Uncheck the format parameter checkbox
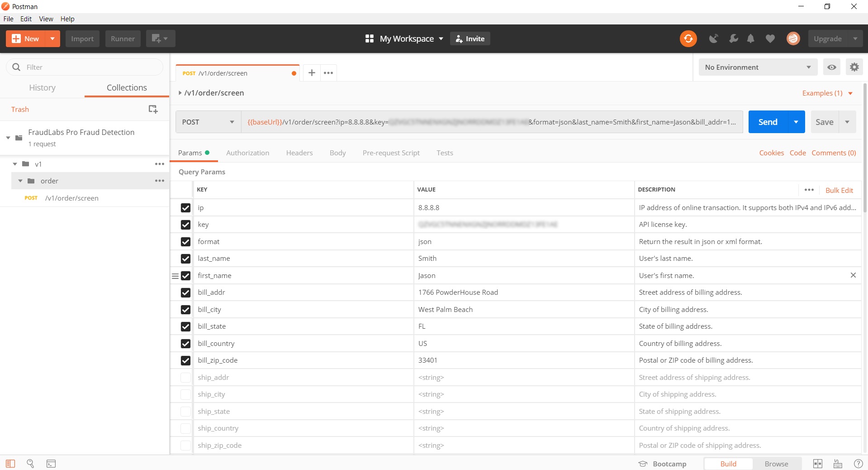 185,242
